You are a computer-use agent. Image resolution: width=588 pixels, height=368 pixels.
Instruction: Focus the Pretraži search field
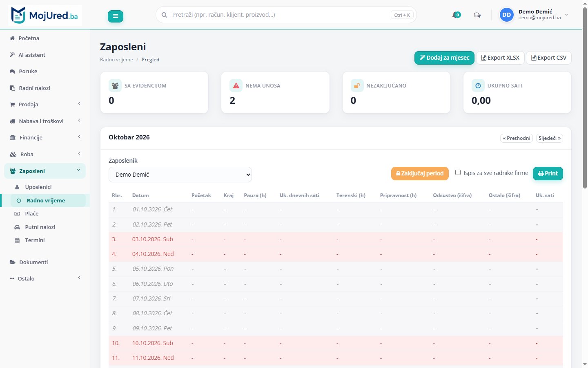coord(286,15)
